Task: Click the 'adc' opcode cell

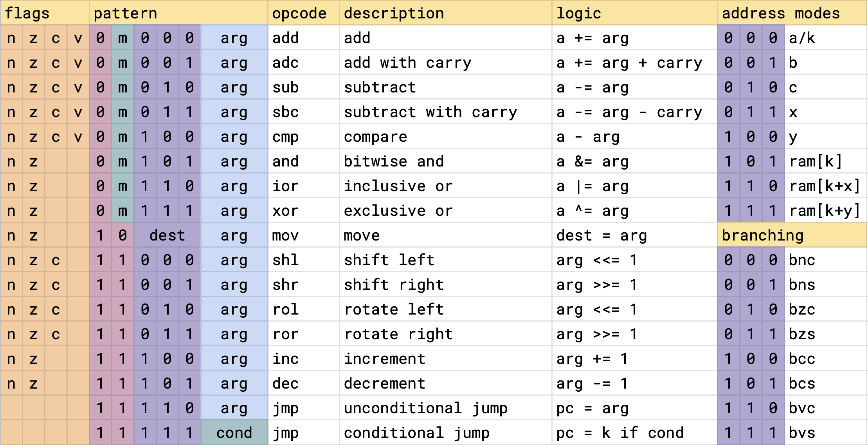Action: 303,63
